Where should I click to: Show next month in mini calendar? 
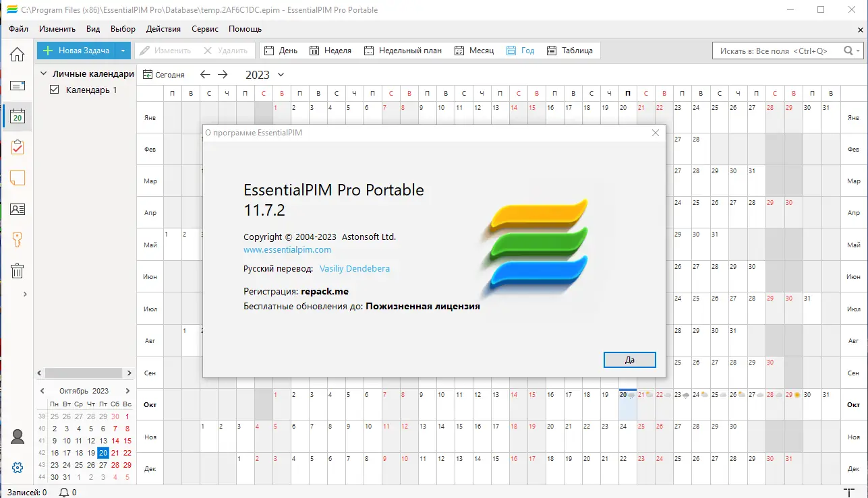pyautogui.click(x=127, y=391)
